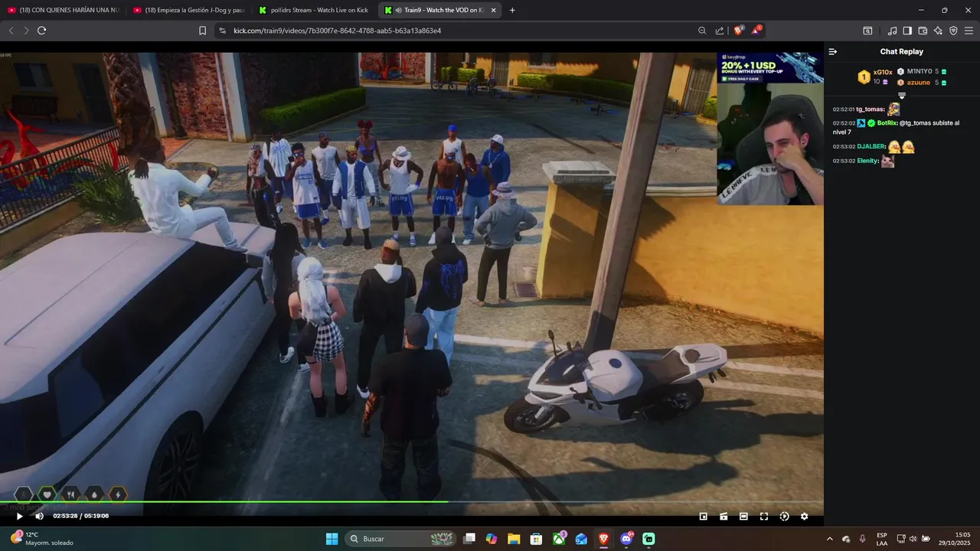Open video player settings gear
The height and width of the screenshot is (551, 980).
point(804,517)
